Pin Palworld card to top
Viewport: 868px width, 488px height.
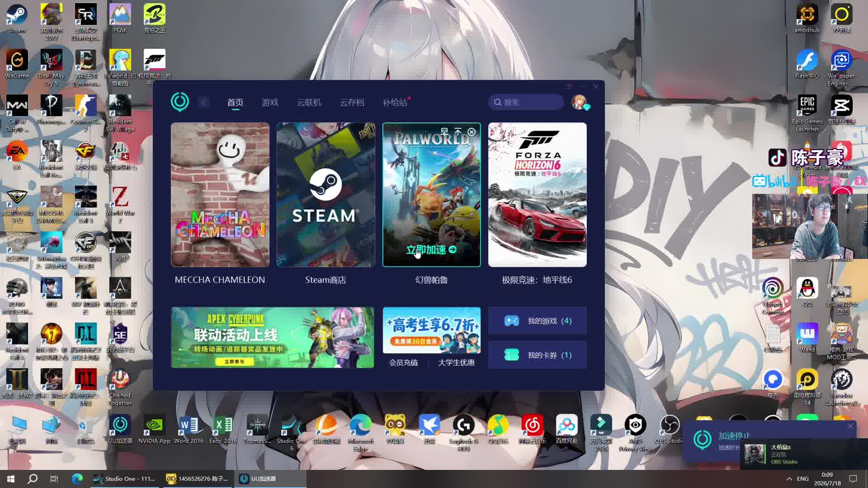click(x=458, y=131)
